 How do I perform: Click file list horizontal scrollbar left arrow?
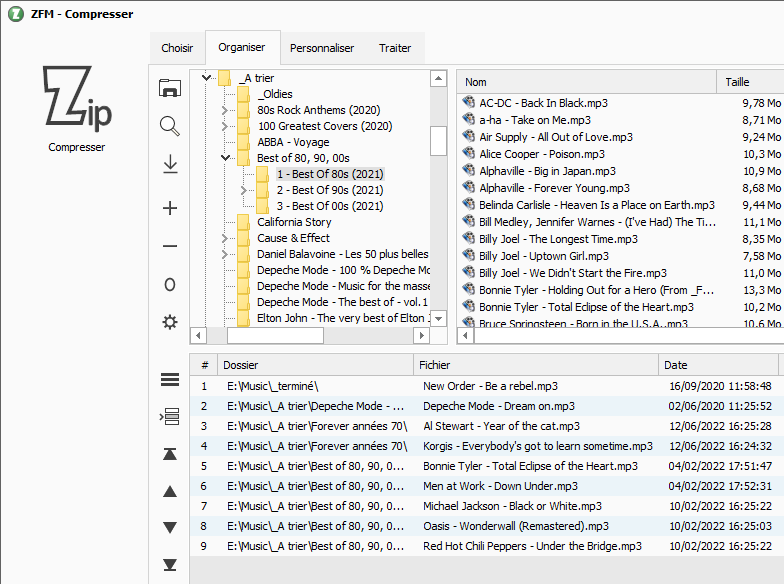466,336
